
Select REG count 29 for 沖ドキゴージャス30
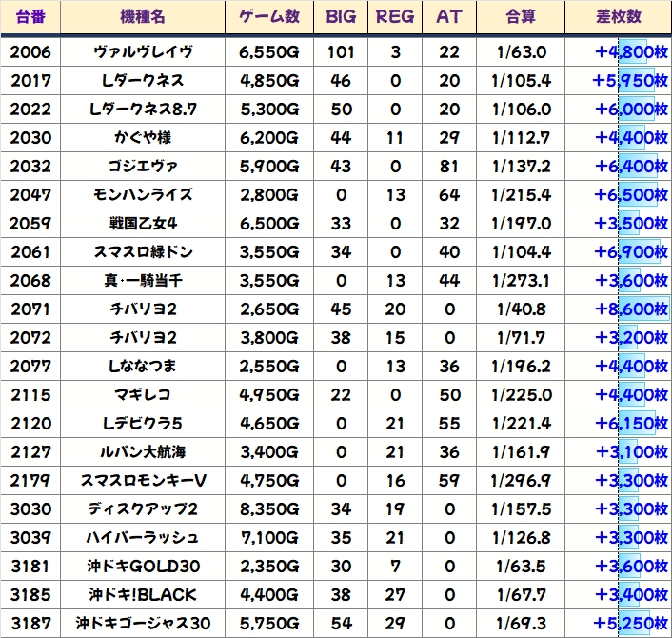(395, 624)
